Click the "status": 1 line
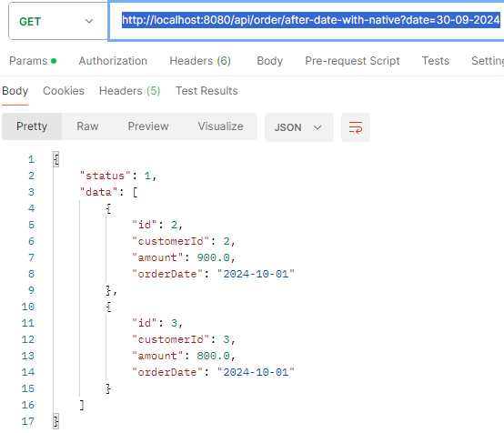 [x=118, y=176]
